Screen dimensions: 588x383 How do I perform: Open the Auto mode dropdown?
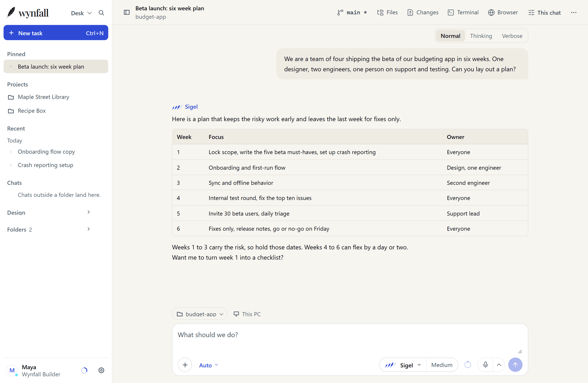point(208,365)
